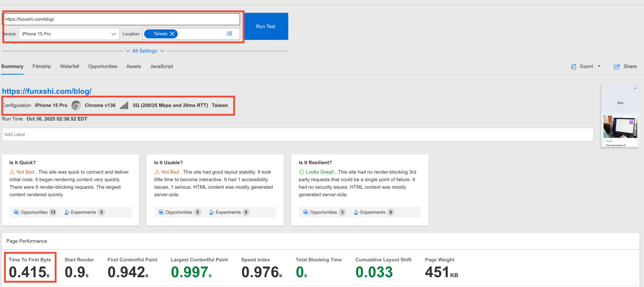Click the flask icon in Is It Usable card
Screen dimensions: 644x287
[212, 212]
